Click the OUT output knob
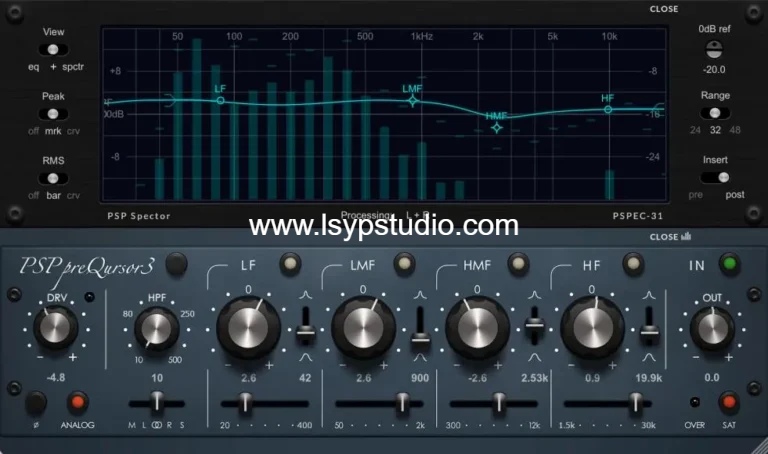Image resolution: width=768 pixels, height=454 pixels. (712, 329)
